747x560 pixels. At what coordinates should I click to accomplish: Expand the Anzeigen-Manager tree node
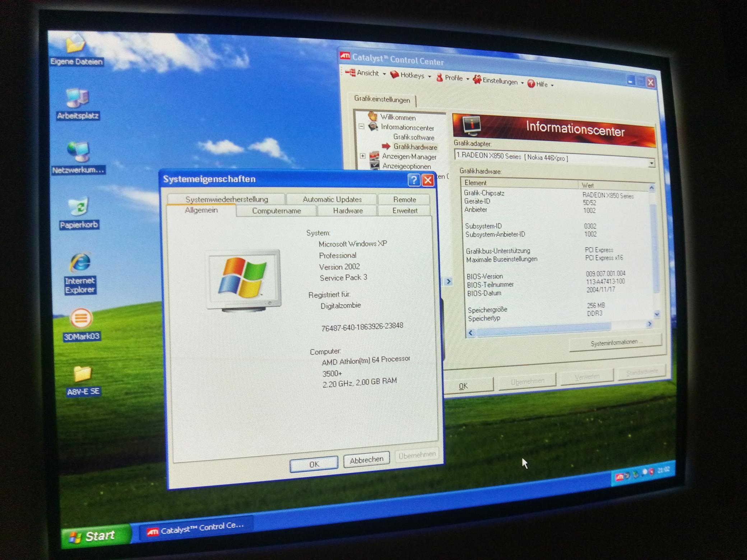pyautogui.click(x=363, y=156)
